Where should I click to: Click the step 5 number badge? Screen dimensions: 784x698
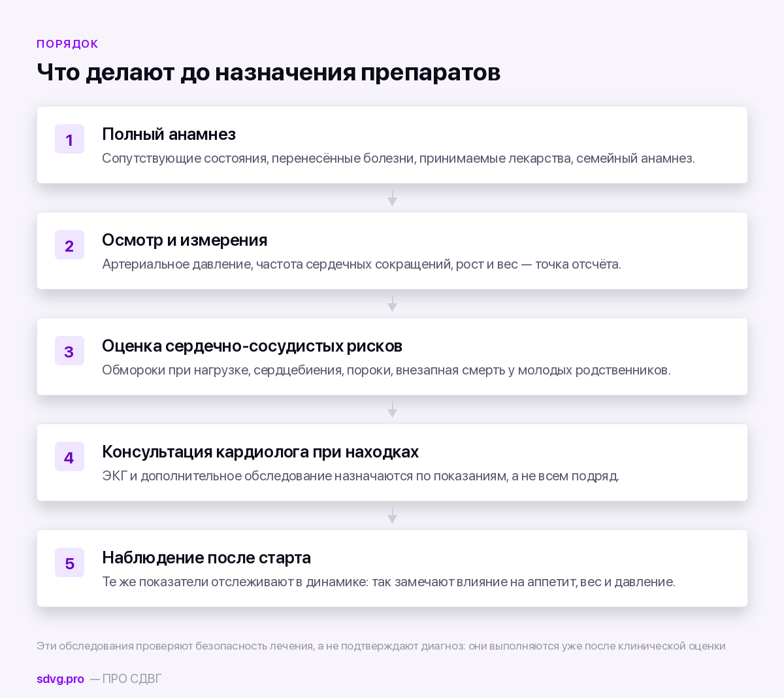69,563
